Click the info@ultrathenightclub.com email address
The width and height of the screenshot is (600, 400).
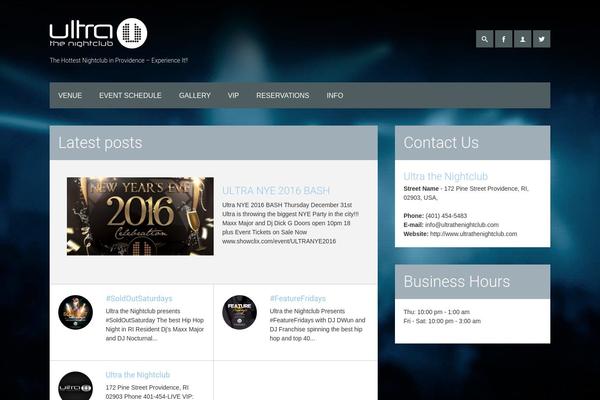click(462, 225)
